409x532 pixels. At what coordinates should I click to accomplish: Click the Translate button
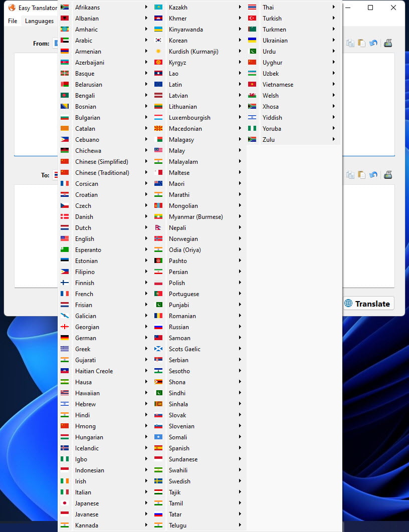(x=368, y=304)
